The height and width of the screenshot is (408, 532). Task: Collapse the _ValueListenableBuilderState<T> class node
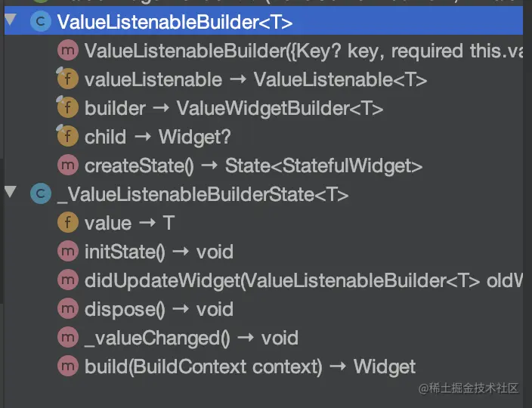click(10, 191)
